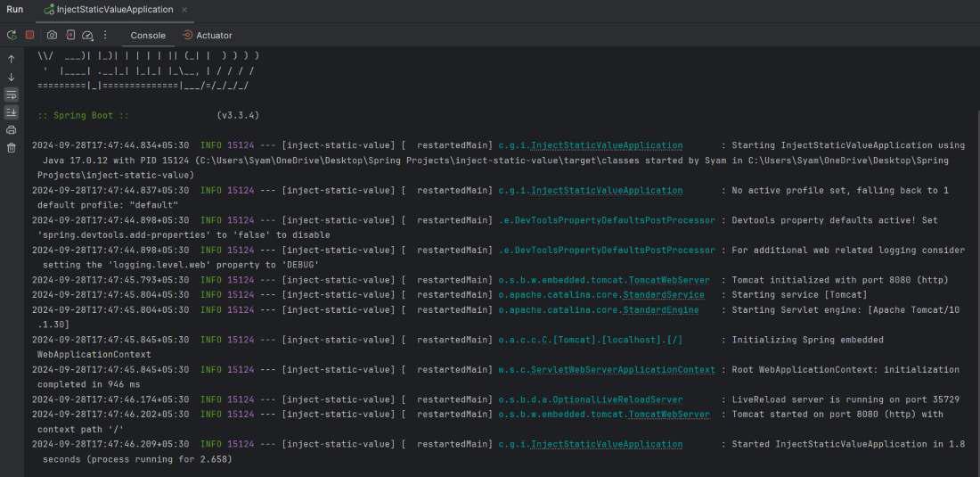Rerun the InjectStaticValueApplication configuration
The height and width of the screenshot is (477, 980).
tap(12, 35)
